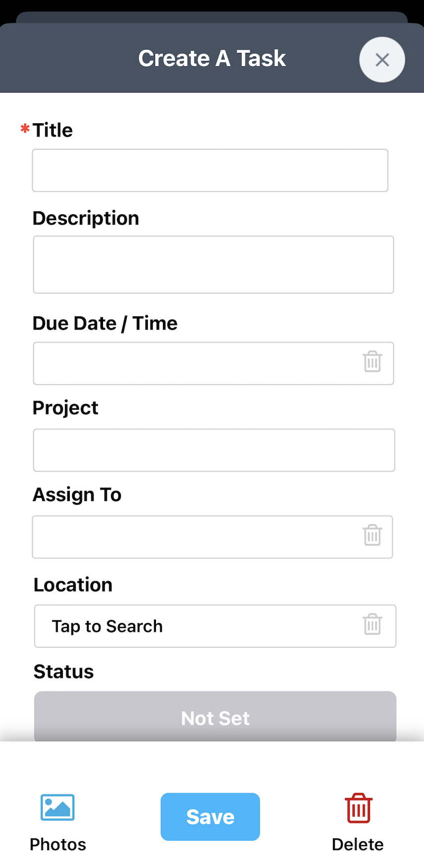Screen dimensions: 424x868
Task: Focus the Title input field
Action: (x=210, y=170)
